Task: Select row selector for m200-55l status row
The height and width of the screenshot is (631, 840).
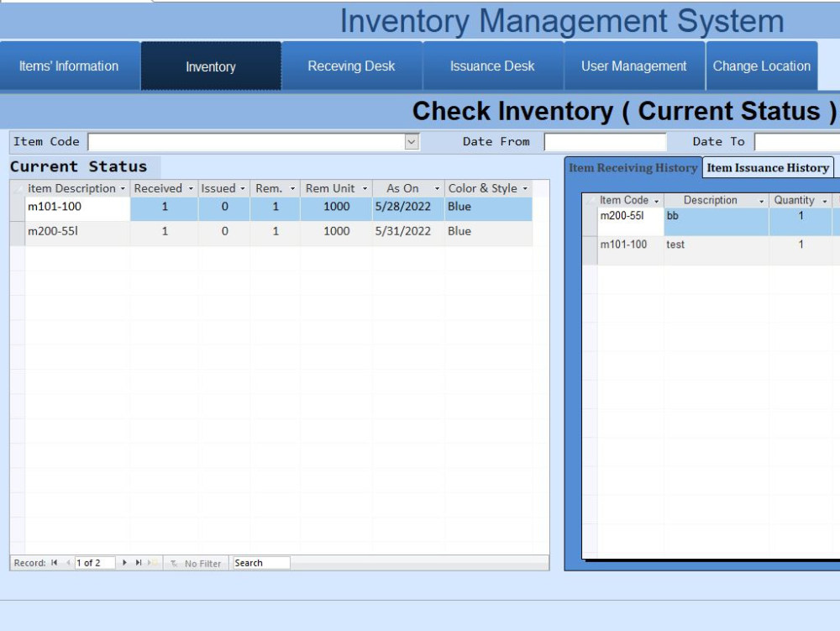Action: pyautogui.click(x=17, y=234)
